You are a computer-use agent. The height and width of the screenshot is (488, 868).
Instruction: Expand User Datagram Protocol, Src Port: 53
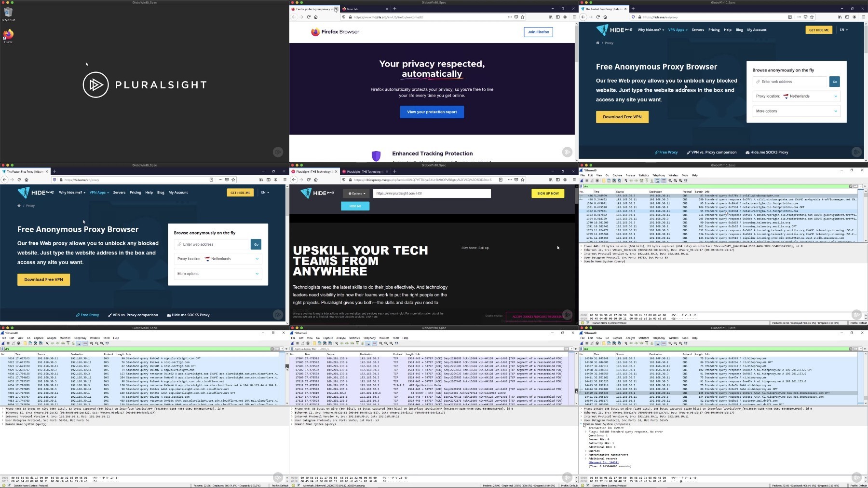(582, 420)
